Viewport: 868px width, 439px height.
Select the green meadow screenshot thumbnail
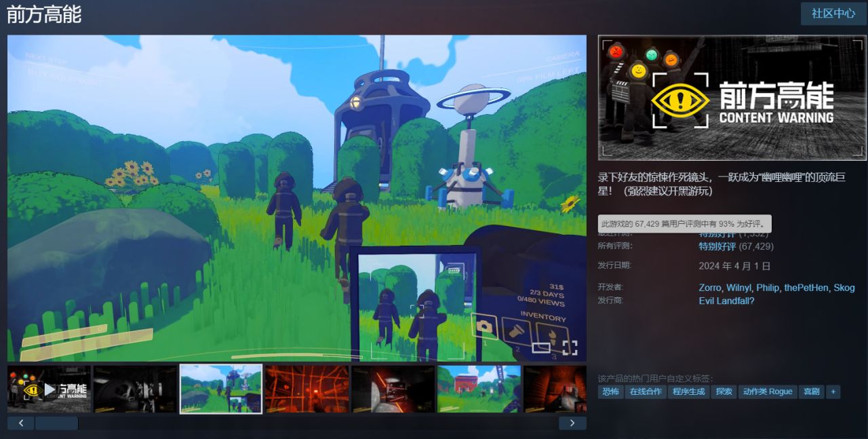pos(221,389)
